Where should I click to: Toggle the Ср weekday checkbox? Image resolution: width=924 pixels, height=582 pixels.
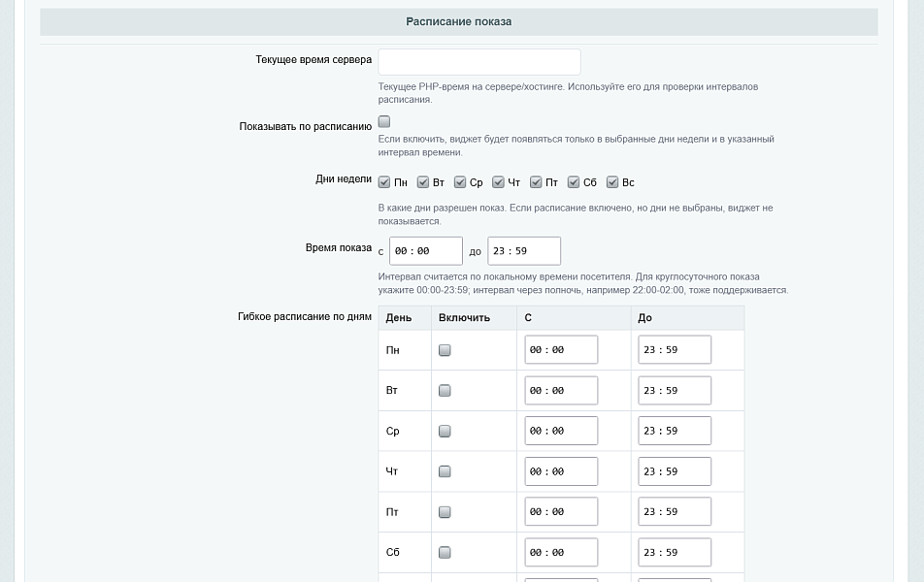click(460, 182)
